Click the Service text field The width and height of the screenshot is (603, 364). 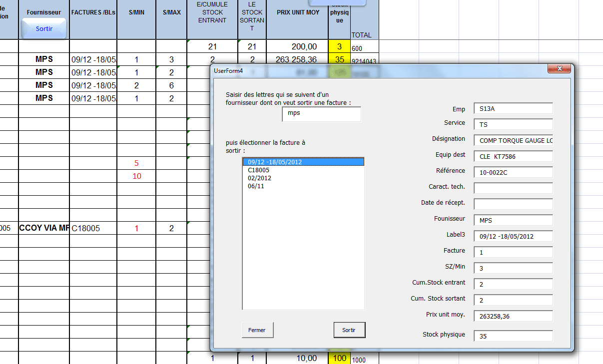click(x=513, y=124)
